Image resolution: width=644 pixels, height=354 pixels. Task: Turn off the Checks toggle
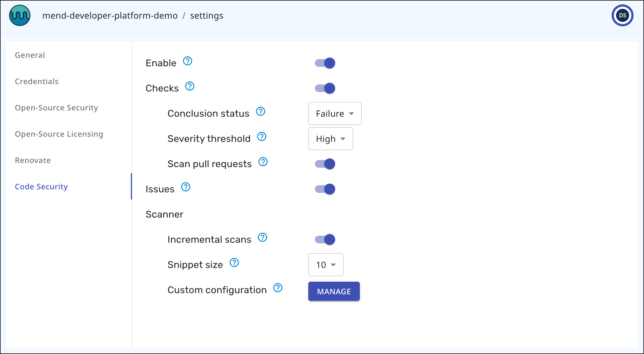click(325, 88)
